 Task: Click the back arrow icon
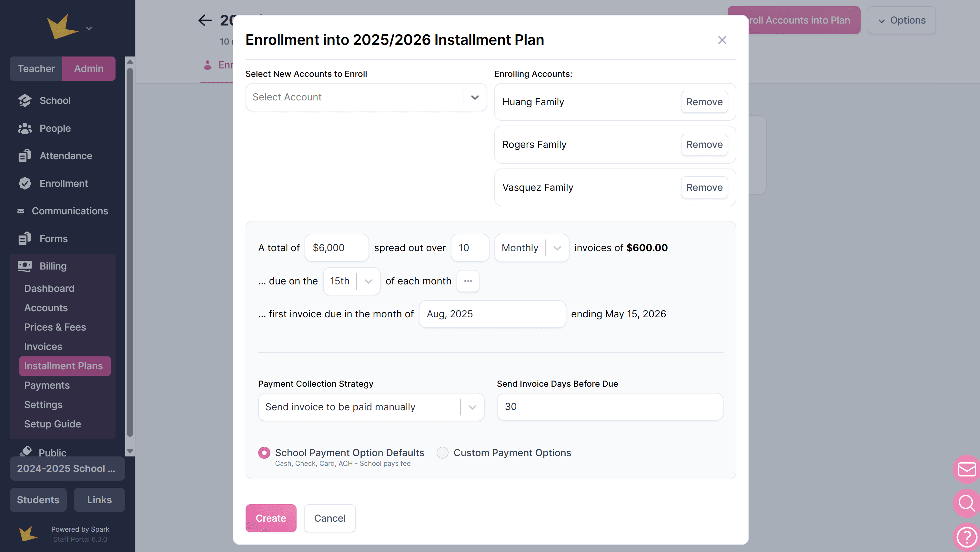click(x=205, y=20)
